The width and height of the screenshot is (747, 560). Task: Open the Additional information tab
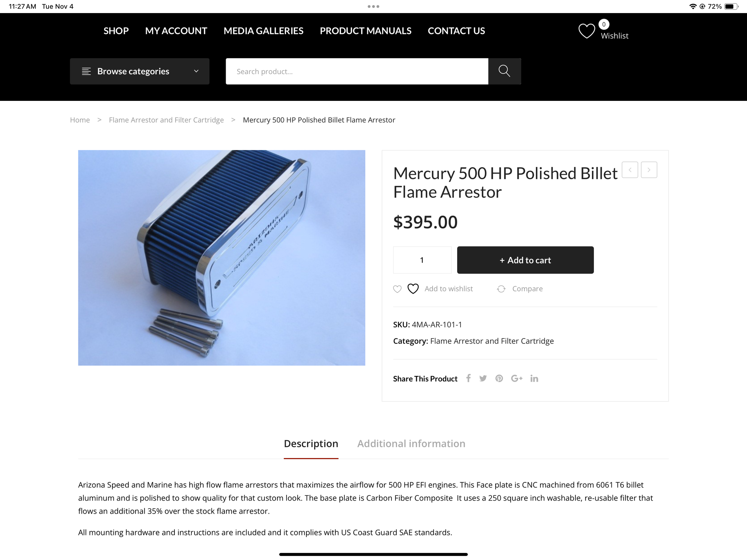pyautogui.click(x=411, y=443)
